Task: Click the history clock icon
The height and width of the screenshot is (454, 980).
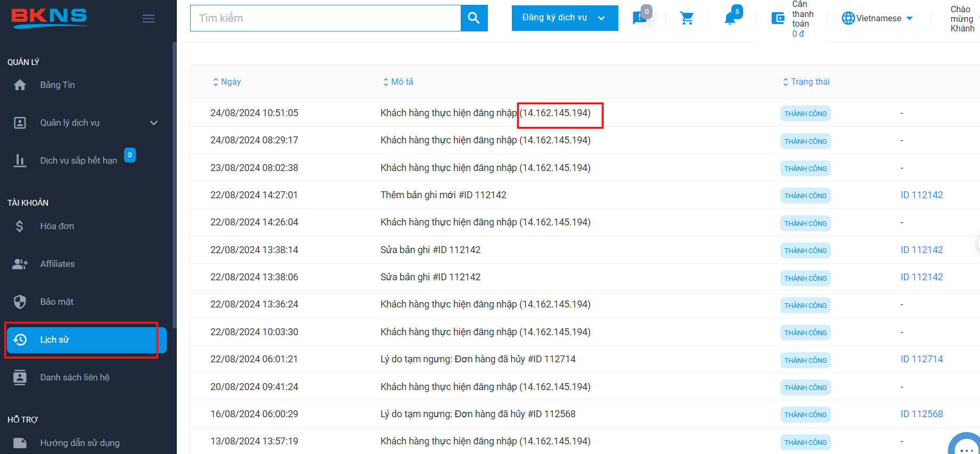Action: 20,339
